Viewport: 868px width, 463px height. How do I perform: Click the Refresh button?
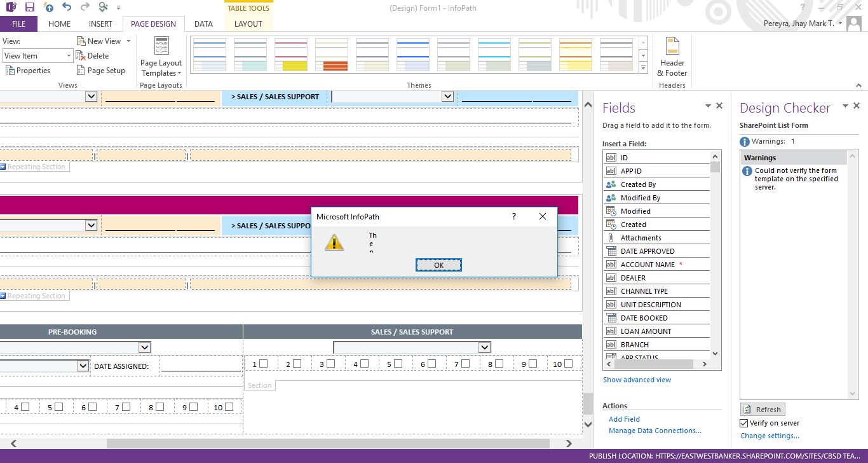(x=763, y=410)
